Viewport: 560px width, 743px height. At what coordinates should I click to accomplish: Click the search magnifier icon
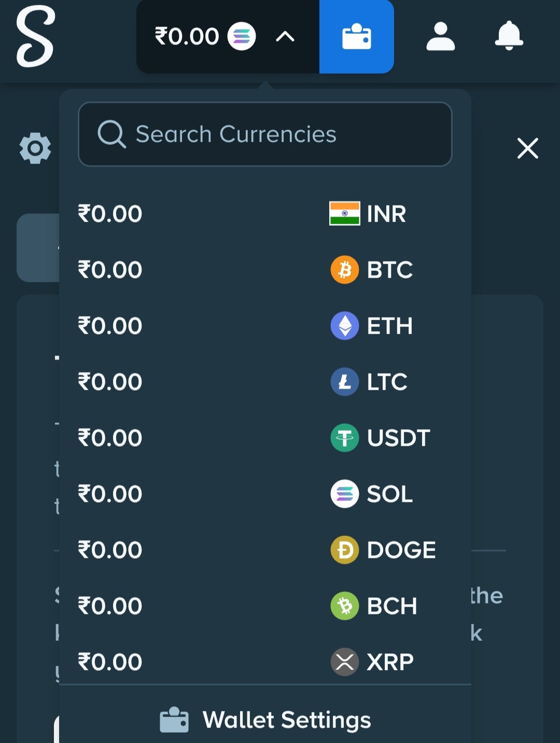111,134
